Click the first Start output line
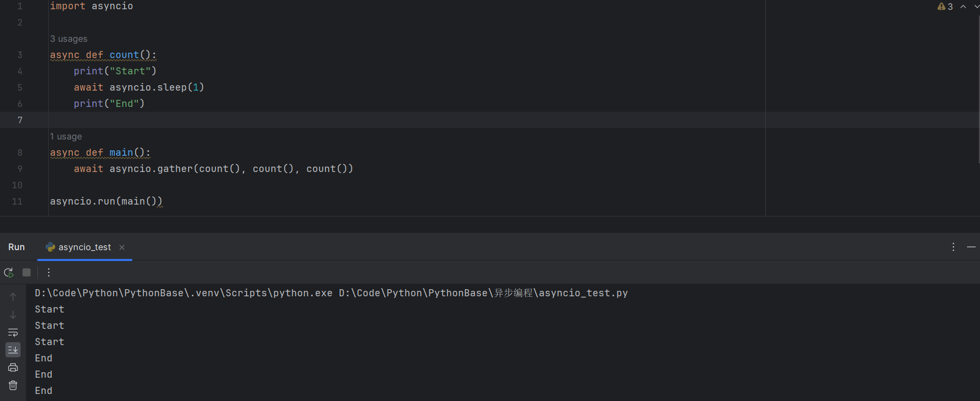980x401 pixels. tap(49, 309)
